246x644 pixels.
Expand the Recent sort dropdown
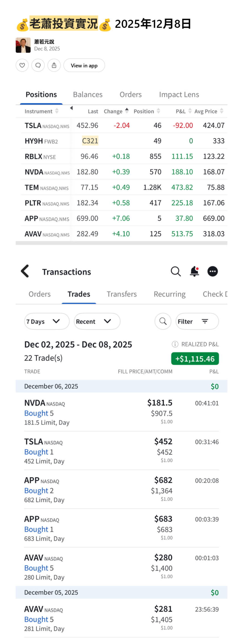(x=97, y=321)
